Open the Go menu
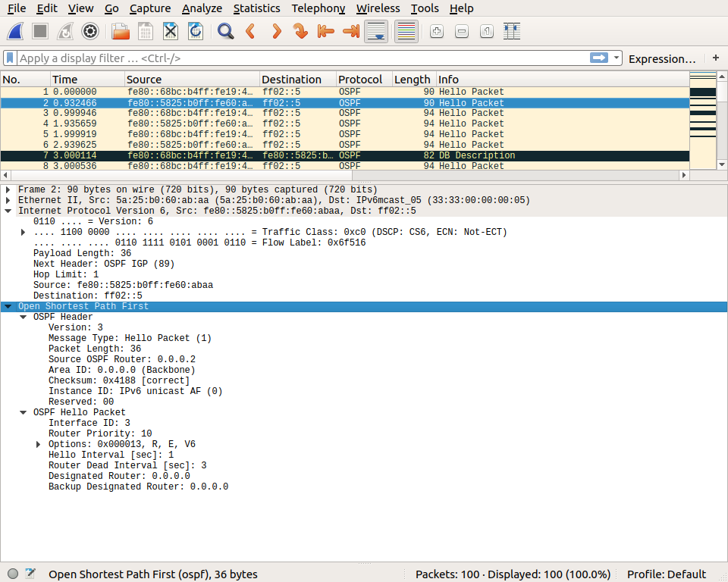 (111, 8)
